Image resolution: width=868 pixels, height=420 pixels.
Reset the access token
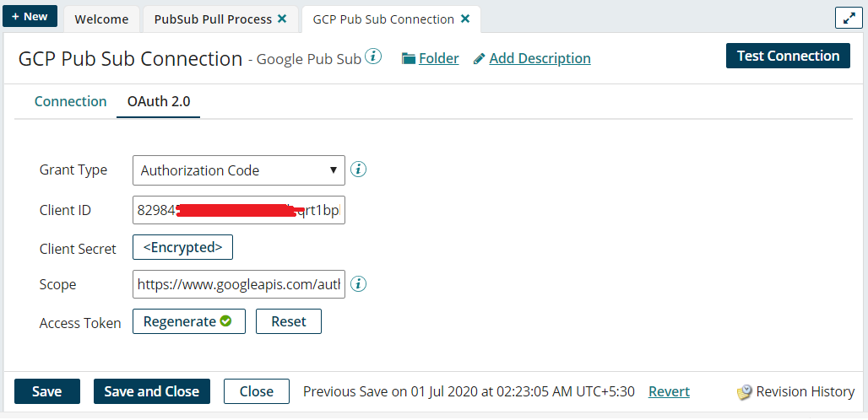[x=288, y=321]
